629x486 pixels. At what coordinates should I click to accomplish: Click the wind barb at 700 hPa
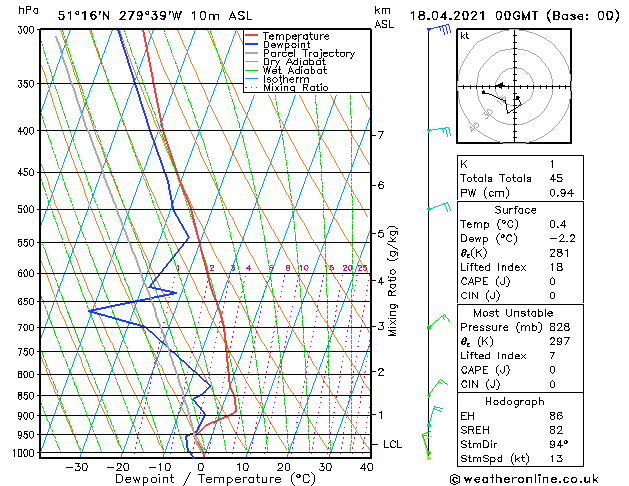(438, 321)
